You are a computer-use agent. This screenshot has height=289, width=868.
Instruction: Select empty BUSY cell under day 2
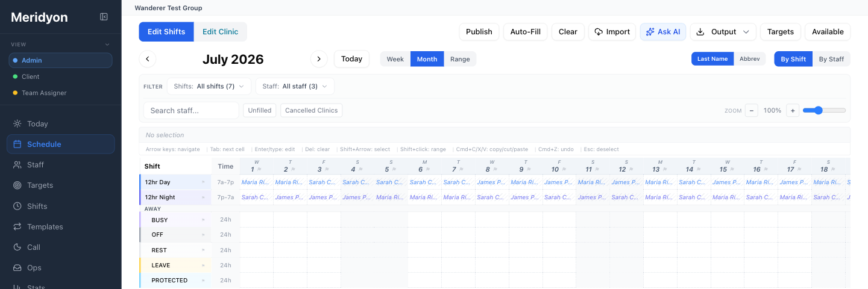coord(291,220)
